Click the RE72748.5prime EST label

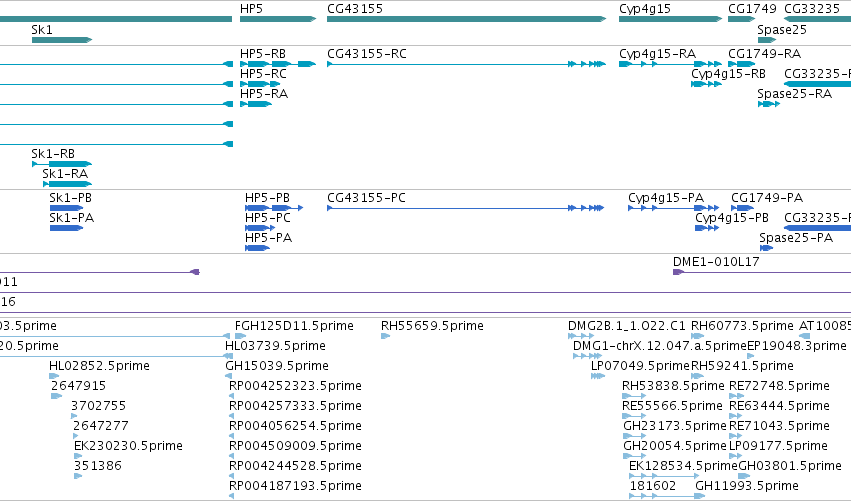click(x=779, y=386)
